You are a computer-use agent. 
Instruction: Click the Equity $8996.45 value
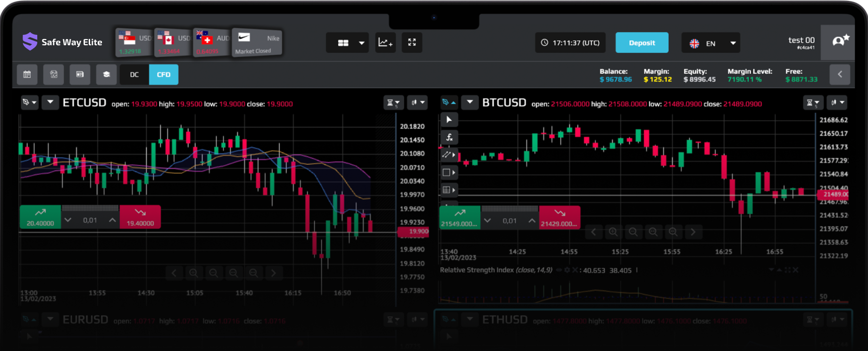700,80
